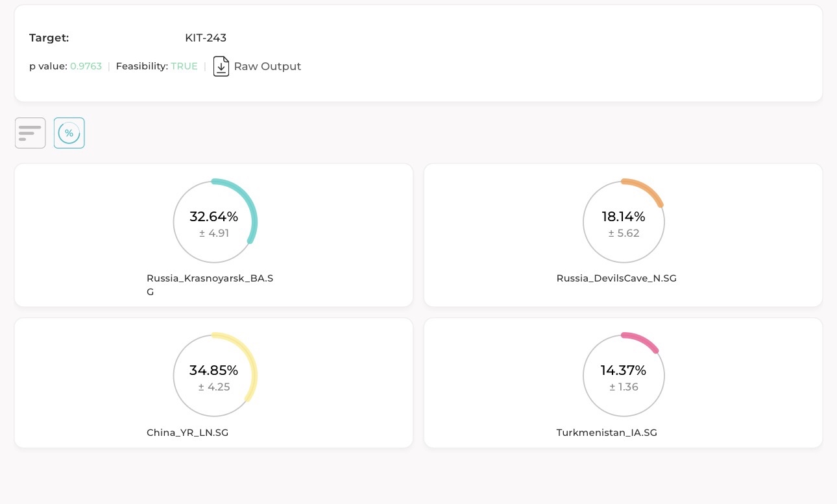Click the ± 1.36 error value
The width and height of the screenshot is (837, 504).
624,387
